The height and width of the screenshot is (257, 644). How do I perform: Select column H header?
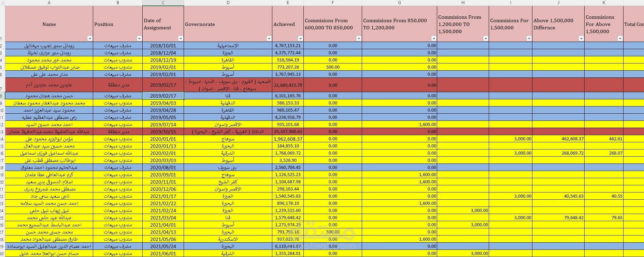pyautogui.click(x=463, y=3)
